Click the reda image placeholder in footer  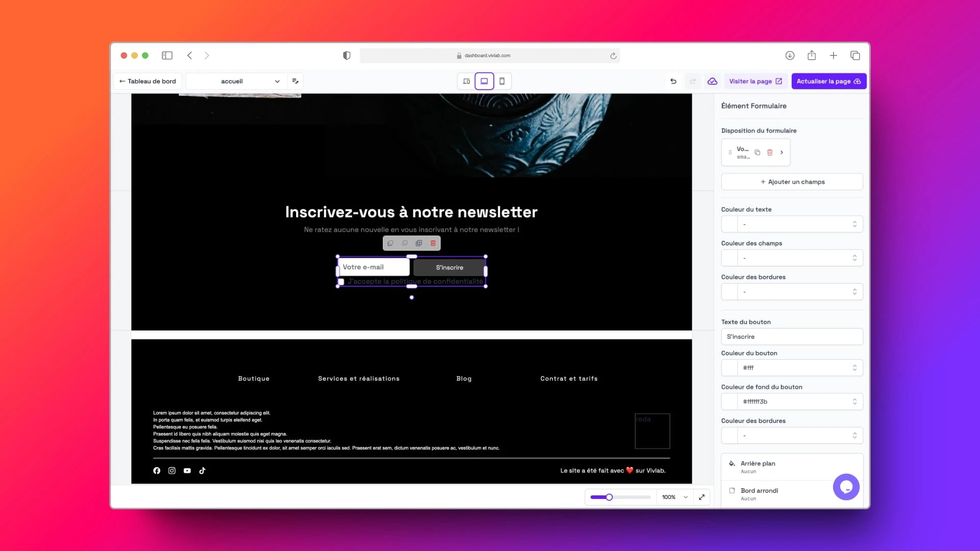pyautogui.click(x=652, y=431)
